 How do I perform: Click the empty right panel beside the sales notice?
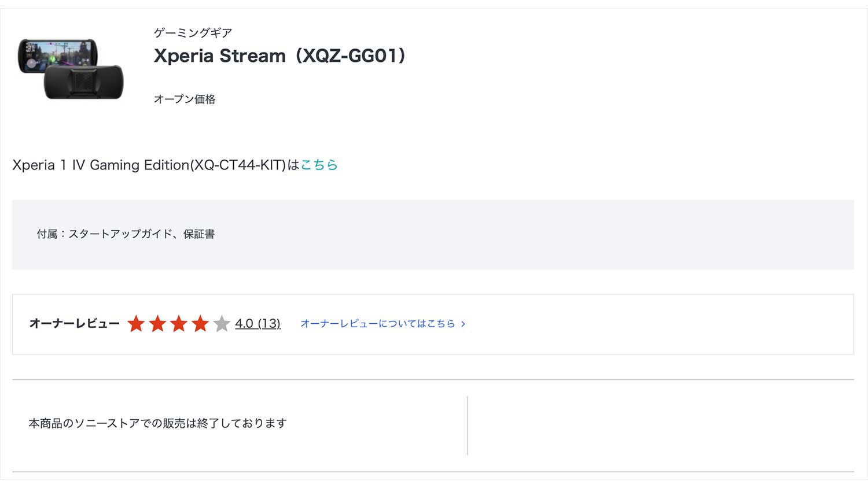point(660,425)
